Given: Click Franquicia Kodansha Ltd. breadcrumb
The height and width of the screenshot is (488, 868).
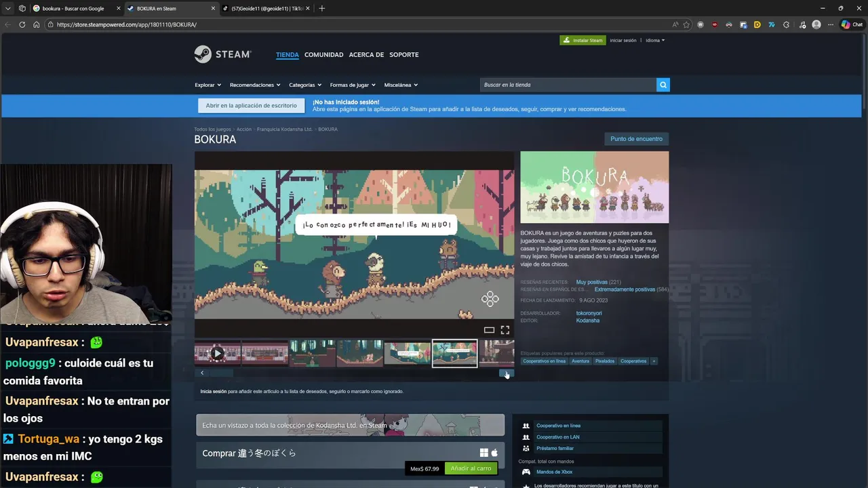Looking at the screenshot, I should pyautogui.click(x=284, y=129).
